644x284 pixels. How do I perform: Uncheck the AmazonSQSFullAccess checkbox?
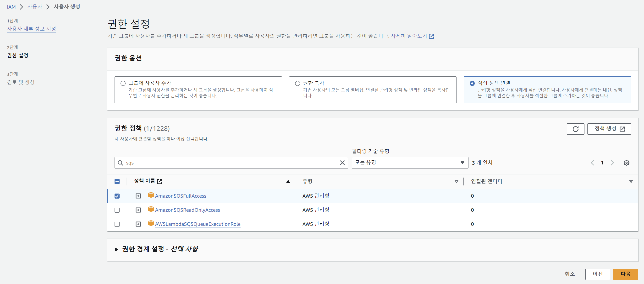coord(117,196)
